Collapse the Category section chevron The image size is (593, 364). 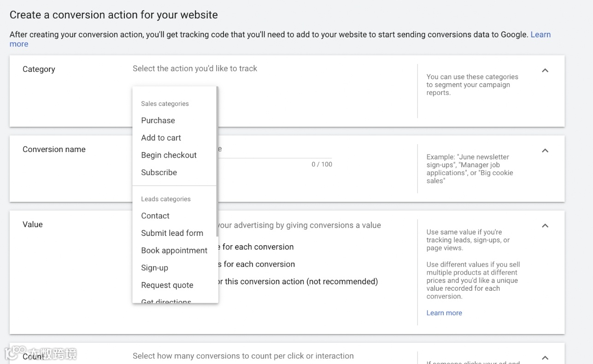pyautogui.click(x=545, y=70)
